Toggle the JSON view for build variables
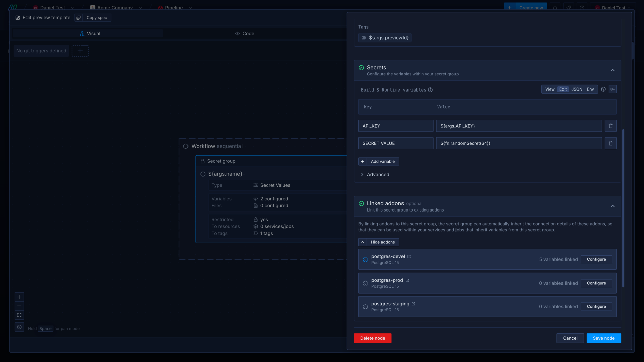The height and width of the screenshot is (362, 644). pyautogui.click(x=577, y=89)
